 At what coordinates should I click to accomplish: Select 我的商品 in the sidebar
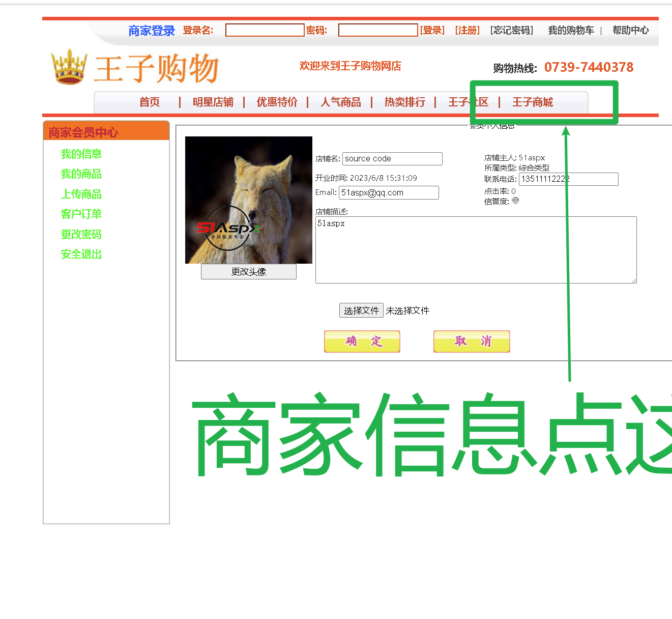coord(81,174)
